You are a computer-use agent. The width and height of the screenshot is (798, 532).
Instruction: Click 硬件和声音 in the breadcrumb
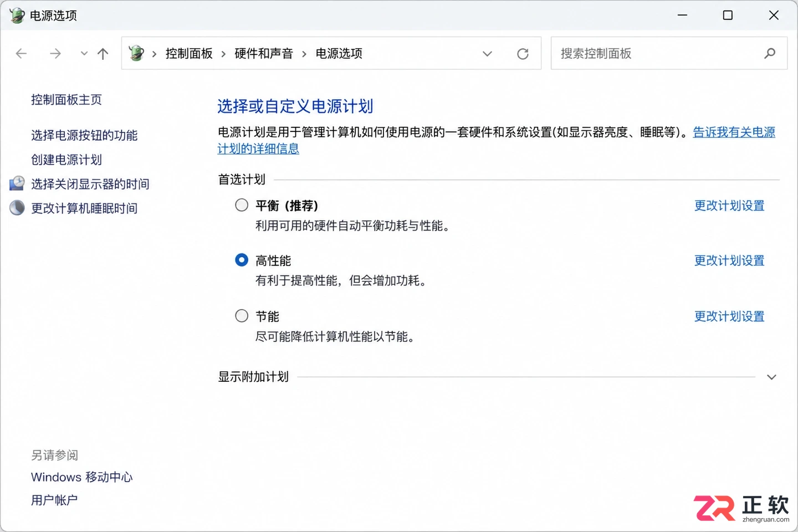pyautogui.click(x=264, y=54)
